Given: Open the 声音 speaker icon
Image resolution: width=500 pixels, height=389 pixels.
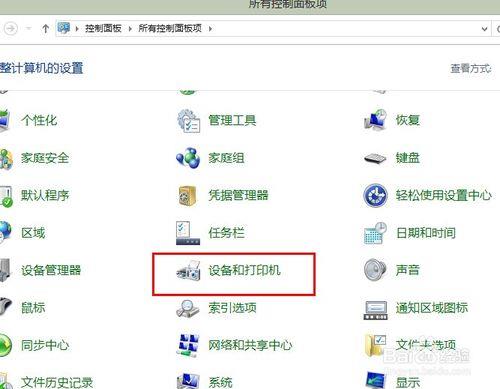Looking at the screenshot, I should pos(375,270).
